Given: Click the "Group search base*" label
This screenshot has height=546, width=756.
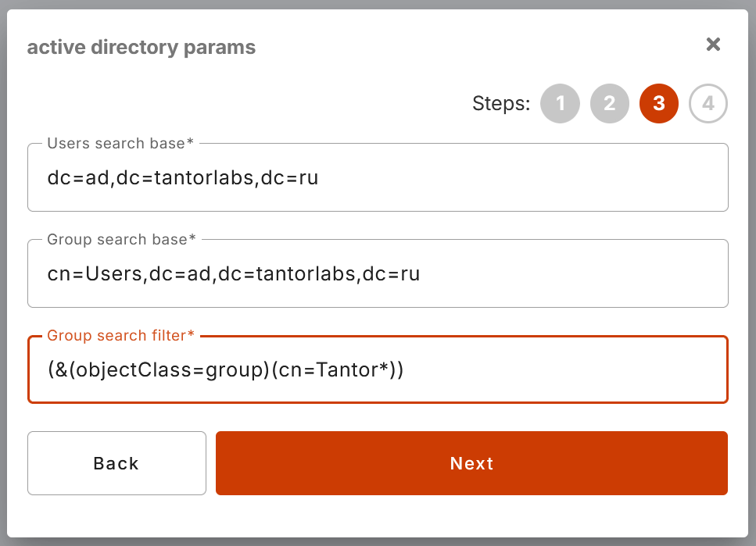Looking at the screenshot, I should coord(121,239).
